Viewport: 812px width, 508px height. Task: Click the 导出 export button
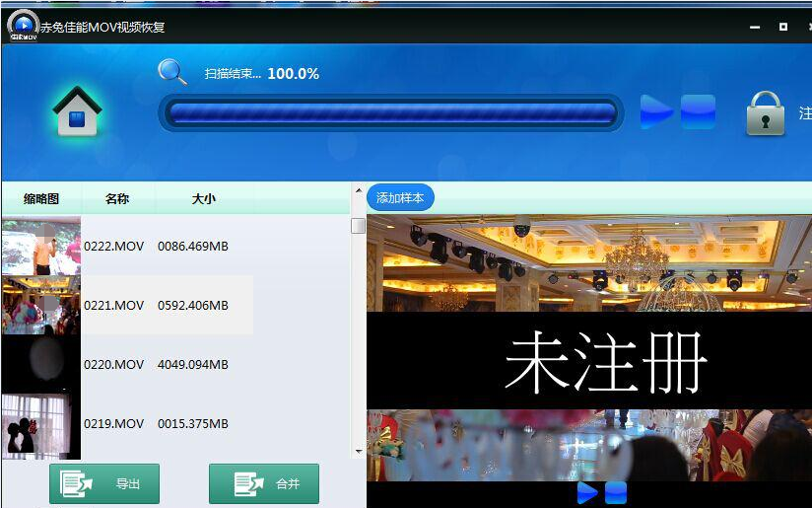[x=104, y=483]
